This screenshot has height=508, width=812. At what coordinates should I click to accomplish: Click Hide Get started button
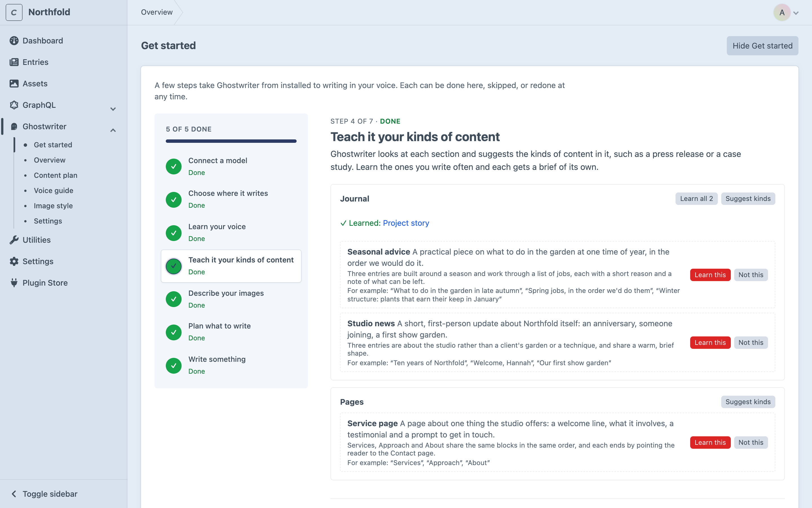point(762,46)
